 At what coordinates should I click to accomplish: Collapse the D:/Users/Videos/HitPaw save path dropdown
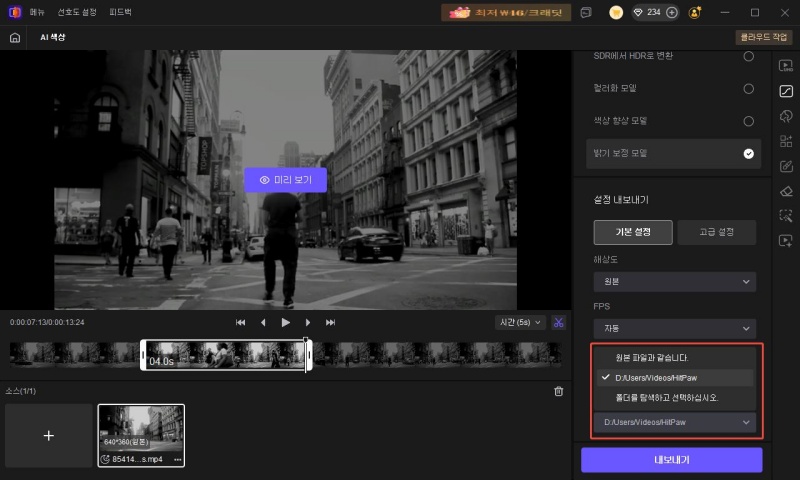click(x=674, y=422)
